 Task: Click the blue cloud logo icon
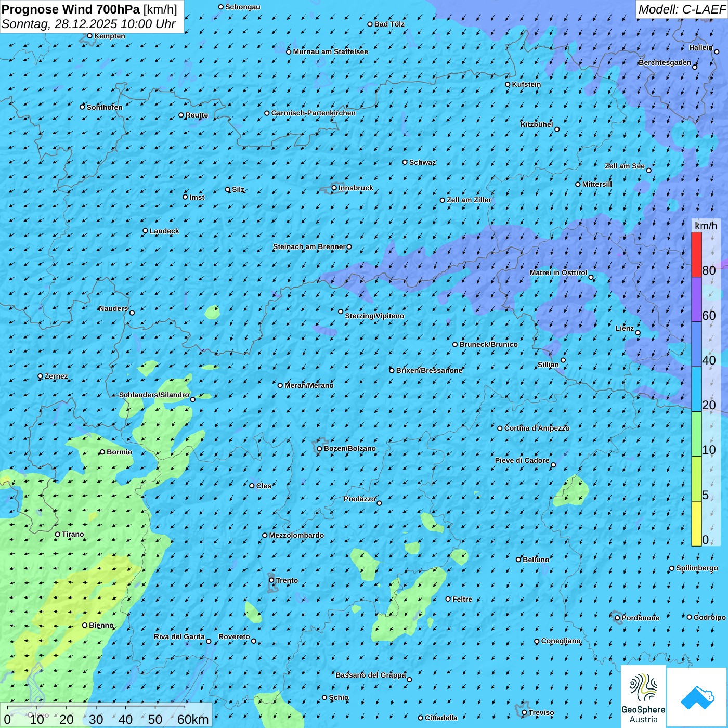pos(697,697)
